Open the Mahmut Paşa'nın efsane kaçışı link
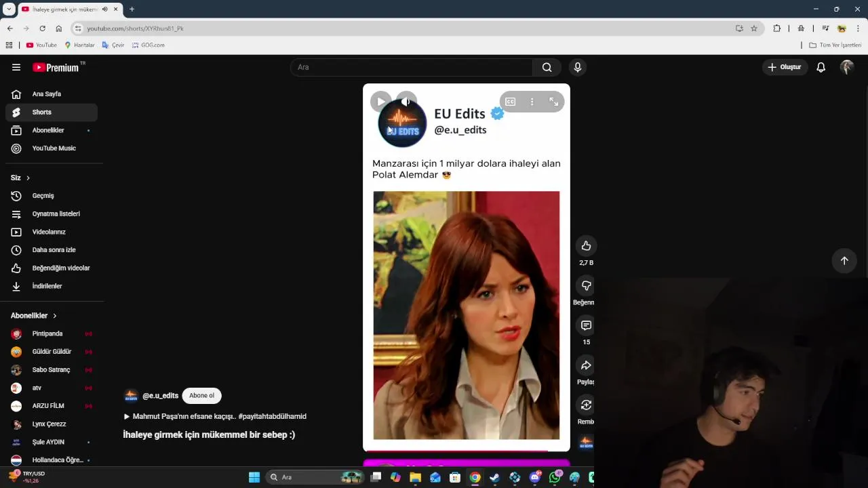868x488 pixels. coord(214,417)
